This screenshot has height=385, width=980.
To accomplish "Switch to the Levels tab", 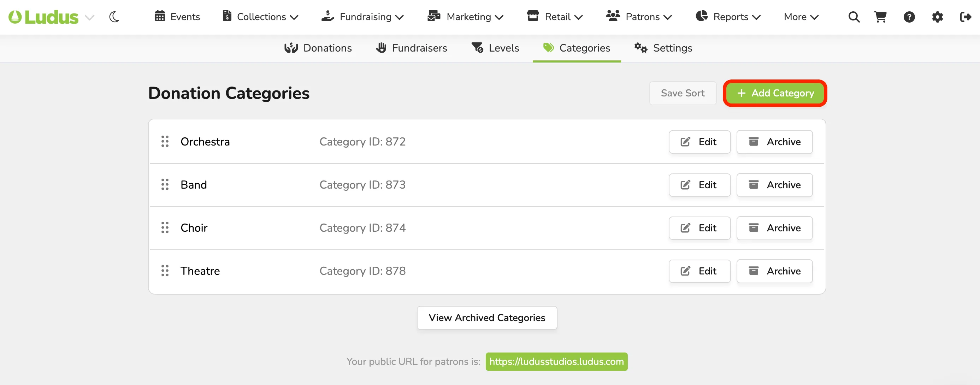I will click(x=495, y=48).
